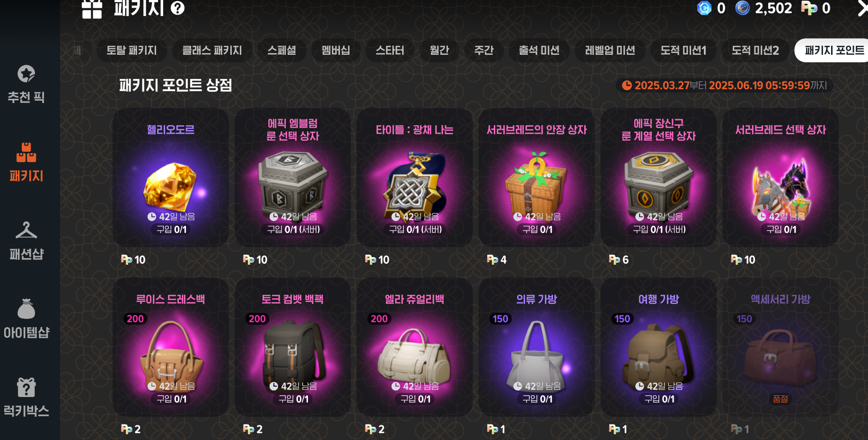Open the 럭키박스 gift box icon
Viewport: 868px width, 440px height.
(x=26, y=387)
